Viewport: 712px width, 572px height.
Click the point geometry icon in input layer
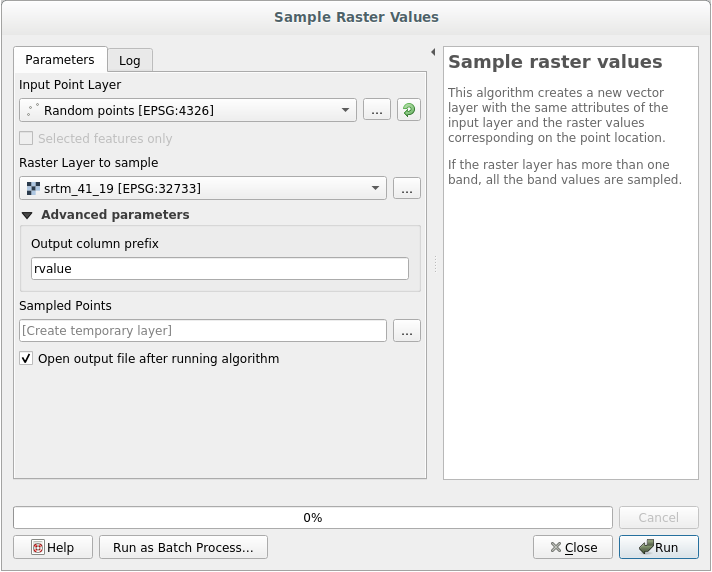click(x=32, y=110)
